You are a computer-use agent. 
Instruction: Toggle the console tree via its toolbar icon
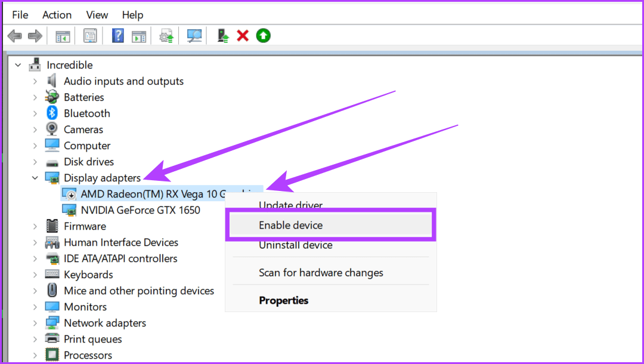tap(63, 35)
